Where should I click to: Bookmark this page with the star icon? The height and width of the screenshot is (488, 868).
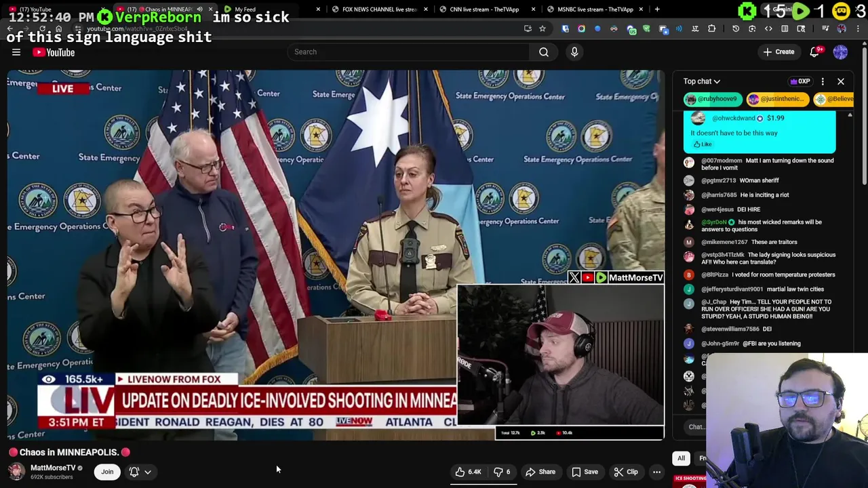(542, 28)
